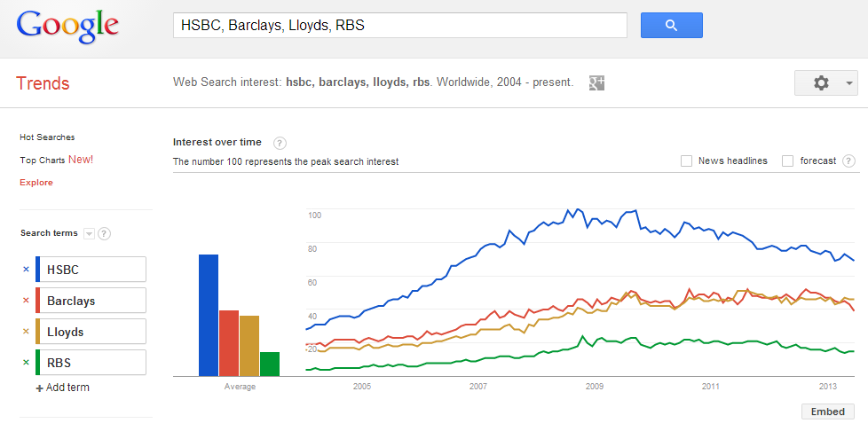Open the Google logo home link
This screenshot has height=431, width=868.
coord(67,26)
